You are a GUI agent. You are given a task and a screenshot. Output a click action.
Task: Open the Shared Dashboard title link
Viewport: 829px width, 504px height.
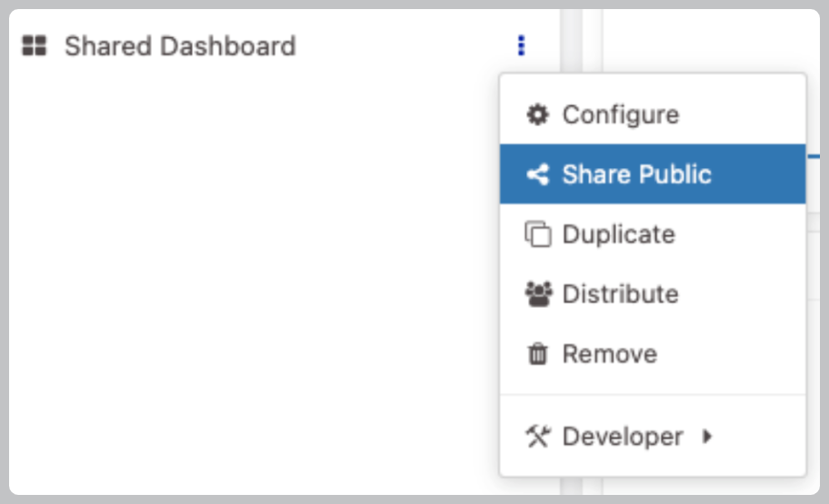tap(180, 46)
